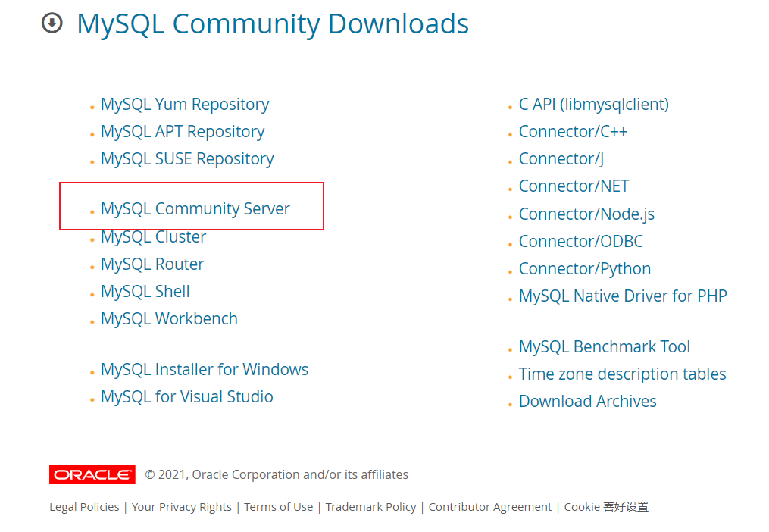Open MySQL Shell downloads
This screenshot has width=769, height=532.
[x=145, y=291]
